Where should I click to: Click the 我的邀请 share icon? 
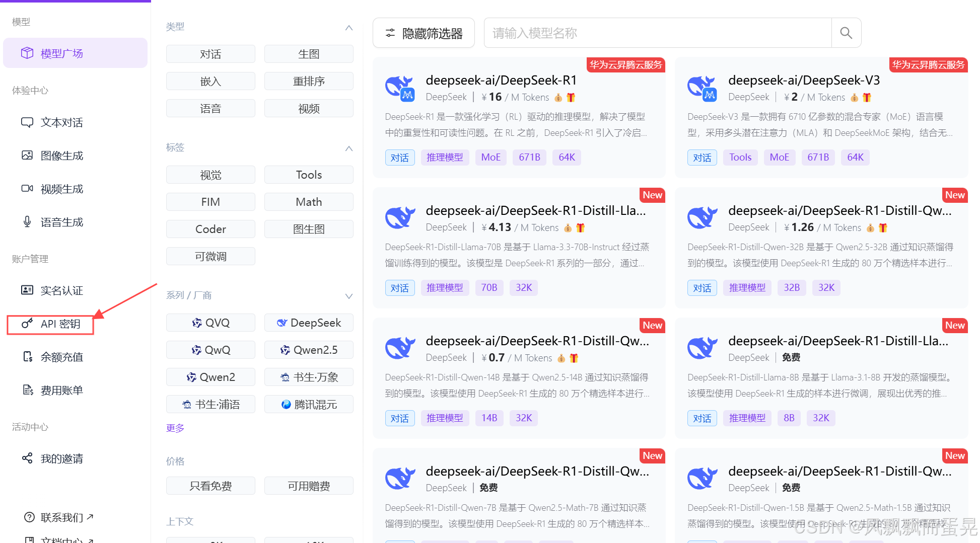click(x=27, y=458)
